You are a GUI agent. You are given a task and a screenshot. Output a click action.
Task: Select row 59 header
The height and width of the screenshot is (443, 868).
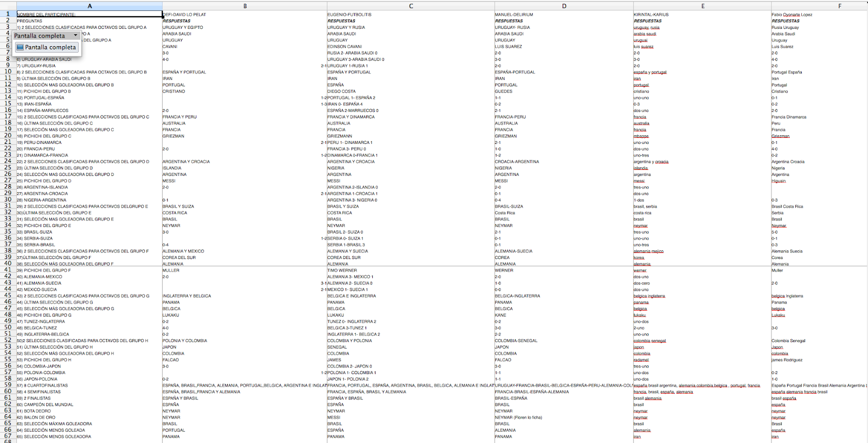coord(8,385)
